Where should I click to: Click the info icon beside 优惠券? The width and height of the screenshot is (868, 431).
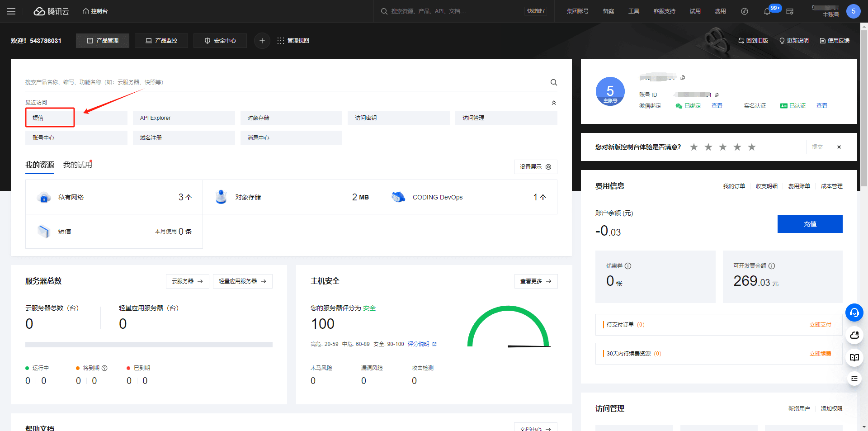click(628, 266)
